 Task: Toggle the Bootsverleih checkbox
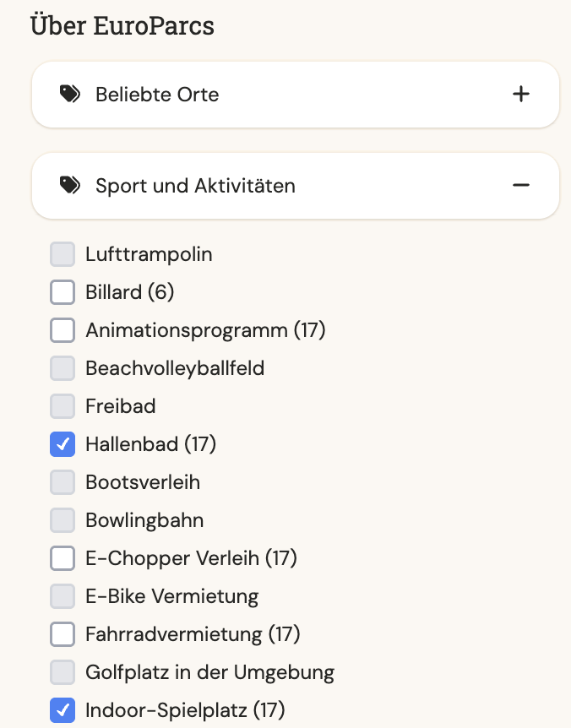[63, 482]
